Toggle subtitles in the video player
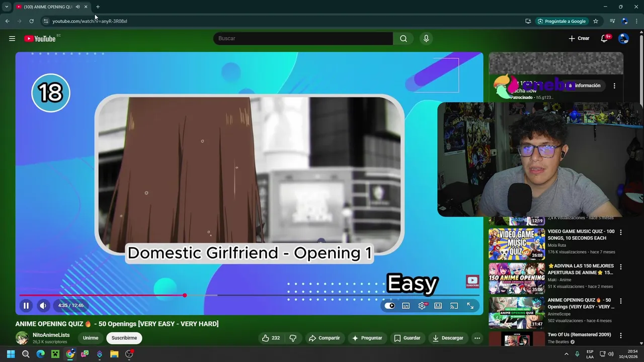The height and width of the screenshot is (362, 644). click(x=406, y=306)
